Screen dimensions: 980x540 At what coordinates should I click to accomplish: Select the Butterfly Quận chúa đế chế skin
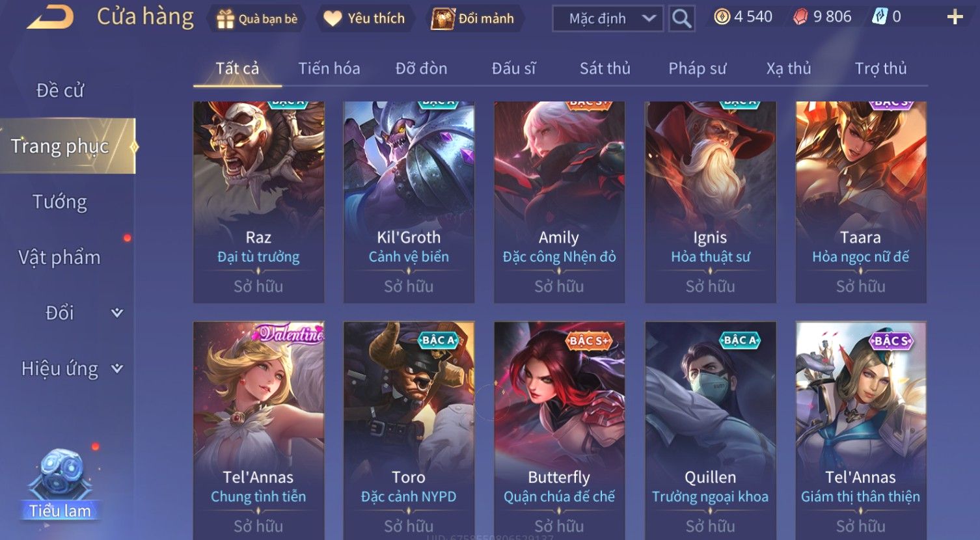click(x=559, y=430)
